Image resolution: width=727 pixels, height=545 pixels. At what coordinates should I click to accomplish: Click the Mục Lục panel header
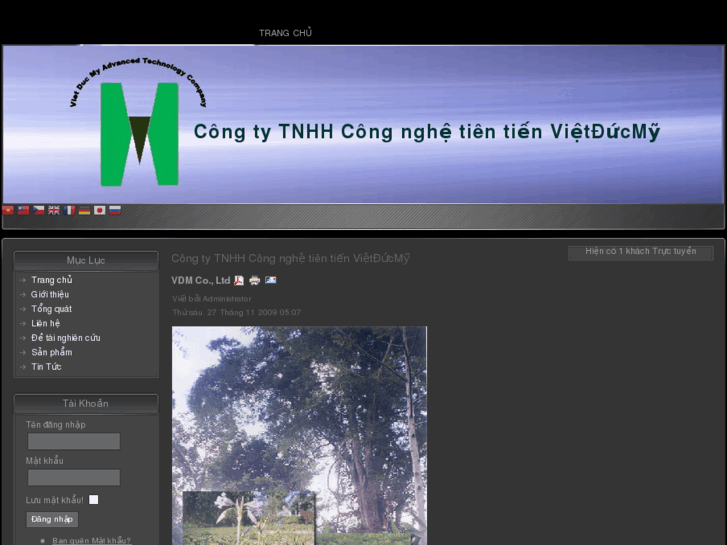[x=86, y=260]
